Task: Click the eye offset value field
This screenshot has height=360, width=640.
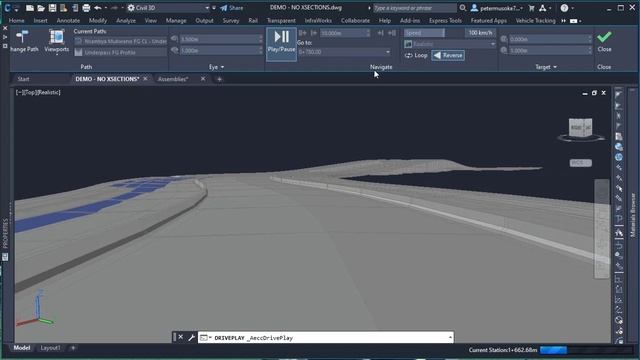Action: pos(220,39)
